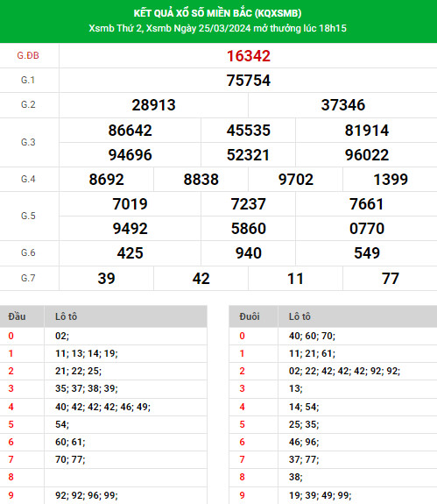This screenshot has height=504, width=437.
Task: Click the G.4 number 1399
Action: (x=391, y=180)
